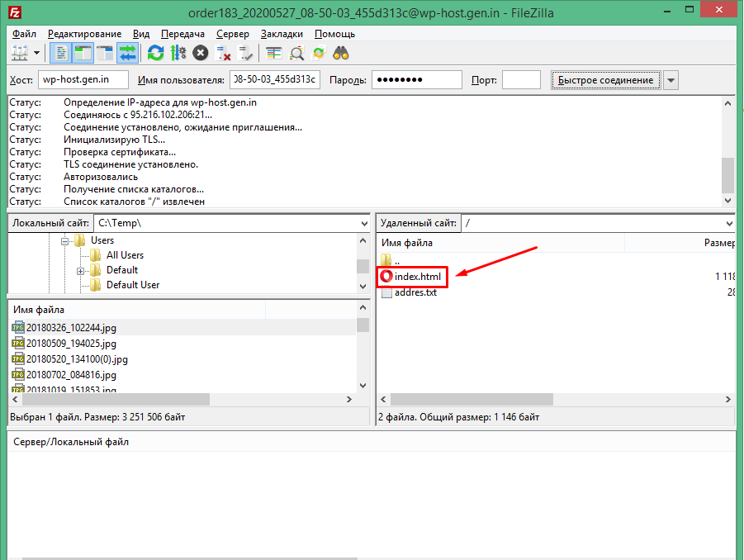The image size is (744, 560).
Task: Toggle transfer queue display
Action: [127, 54]
